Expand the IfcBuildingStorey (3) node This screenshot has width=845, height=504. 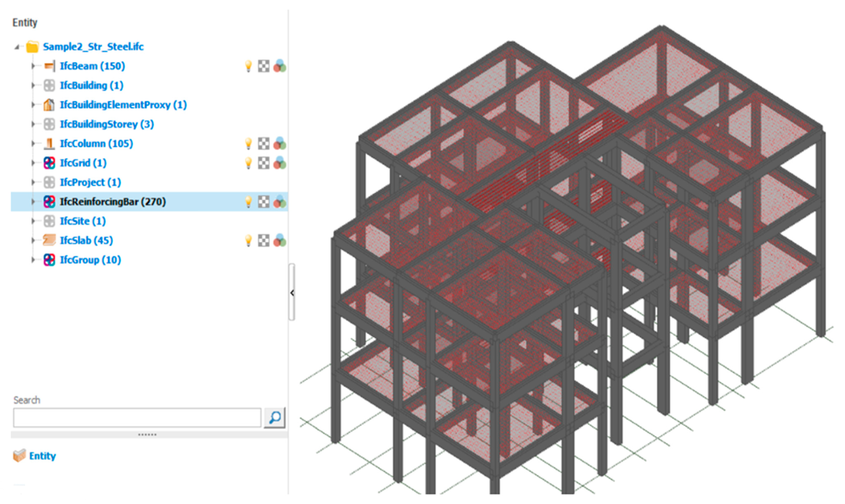click(33, 124)
